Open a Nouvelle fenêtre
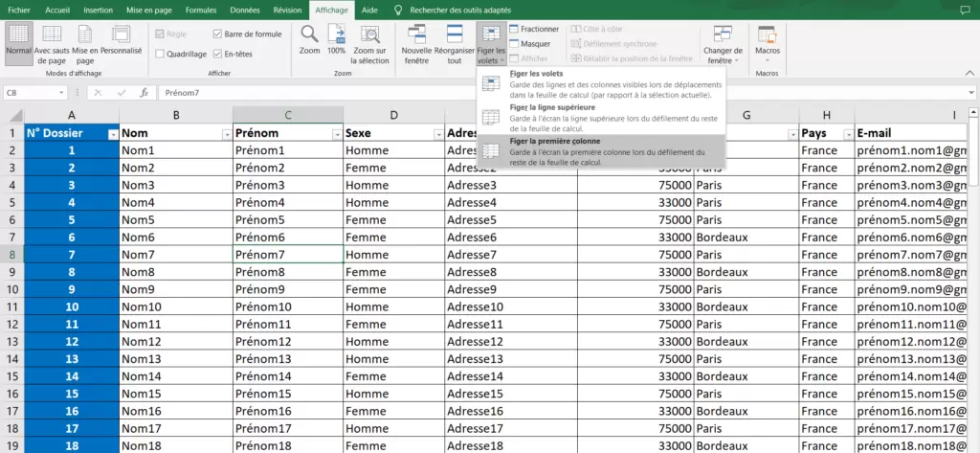This screenshot has width=980, height=453. coord(416,44)
